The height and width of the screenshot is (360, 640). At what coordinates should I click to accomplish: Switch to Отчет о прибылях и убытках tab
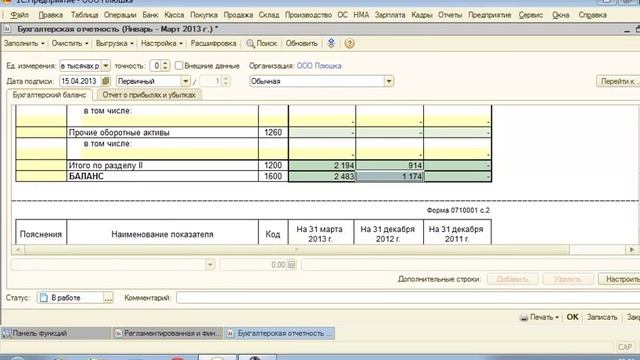pos(149,95)
